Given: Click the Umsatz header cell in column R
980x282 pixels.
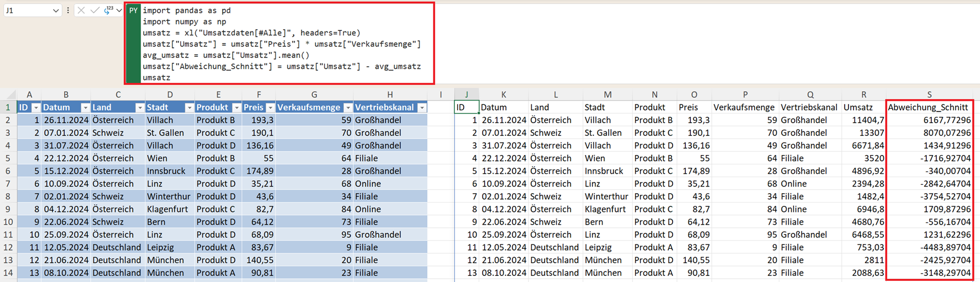Looking at the screenshot, I should (x=863, y=108).
